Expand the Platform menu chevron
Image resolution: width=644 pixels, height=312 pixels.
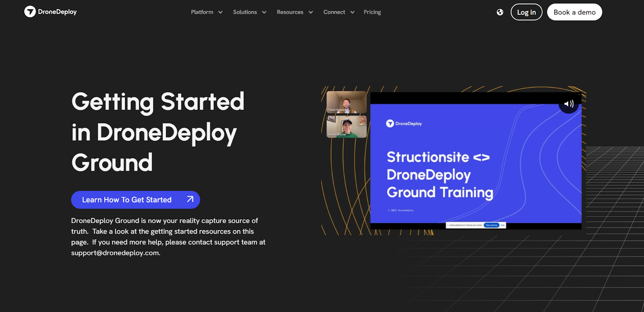(220, 12)
